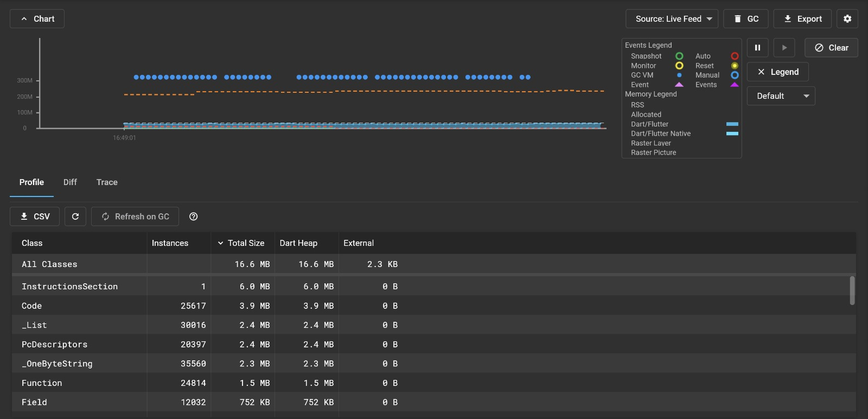This screenshot has width=868, height=419.
Task: Clear the memory chart
Action: (x=831, y=48)
